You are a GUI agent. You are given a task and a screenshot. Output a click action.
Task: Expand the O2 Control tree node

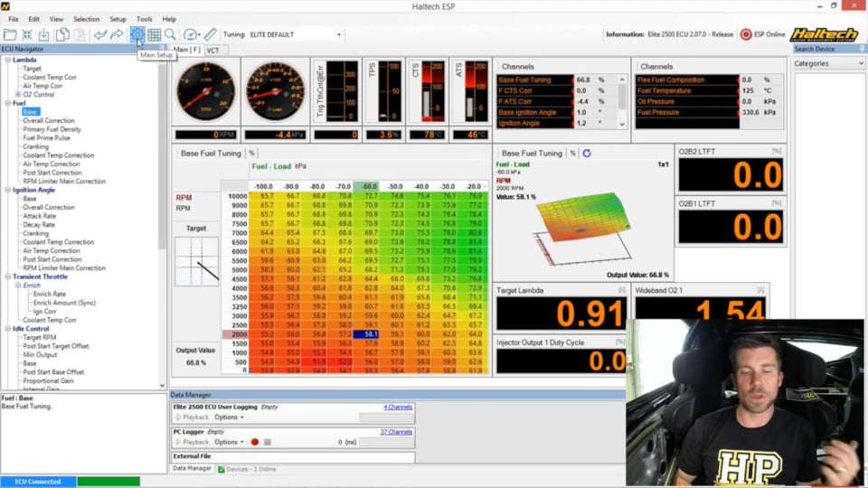18,95
